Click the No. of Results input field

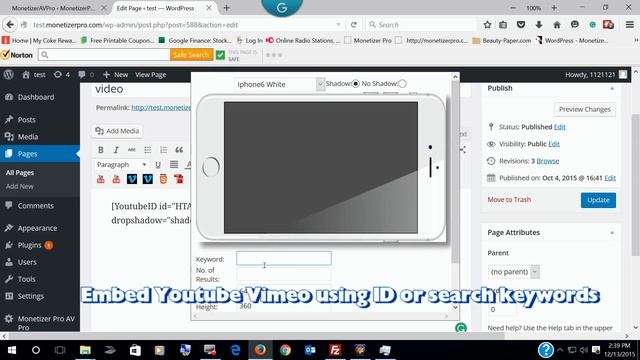[284, 274]
